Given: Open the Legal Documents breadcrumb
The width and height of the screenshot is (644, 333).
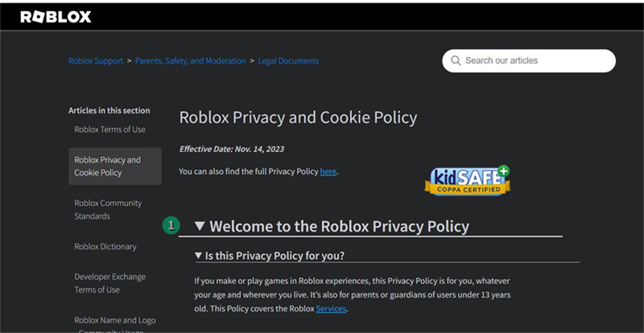Looking at the screenshot, I should tap(288, 61).
